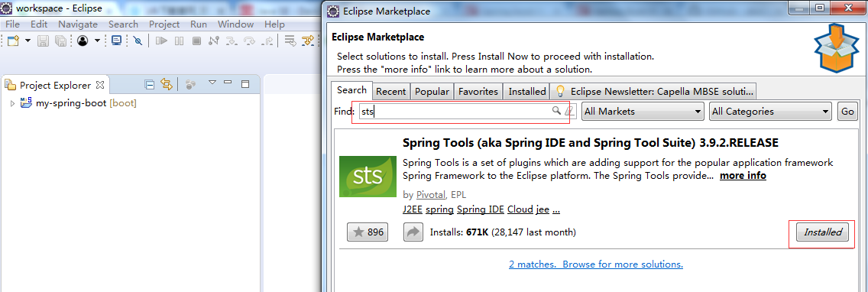
Task: Open the Eclipse Newsletter Capella MBSE tab
Action: [654, 92]
